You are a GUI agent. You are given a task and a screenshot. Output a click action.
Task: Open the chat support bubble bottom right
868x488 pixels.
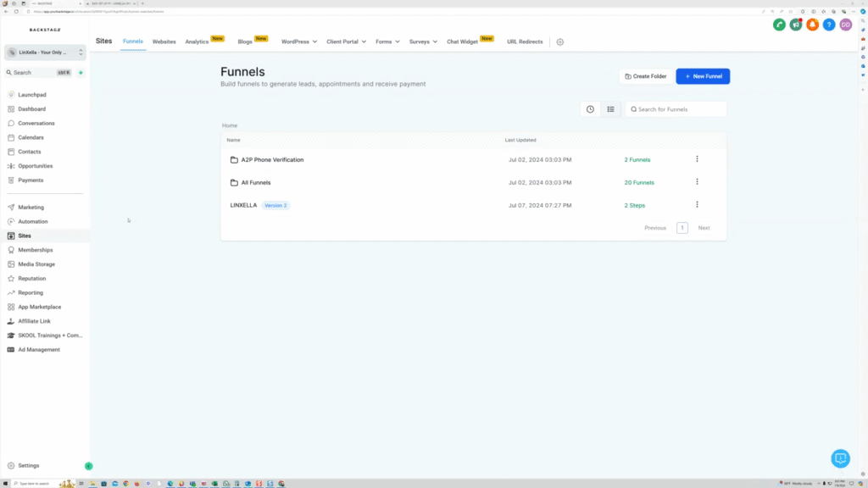click(840, 458)
